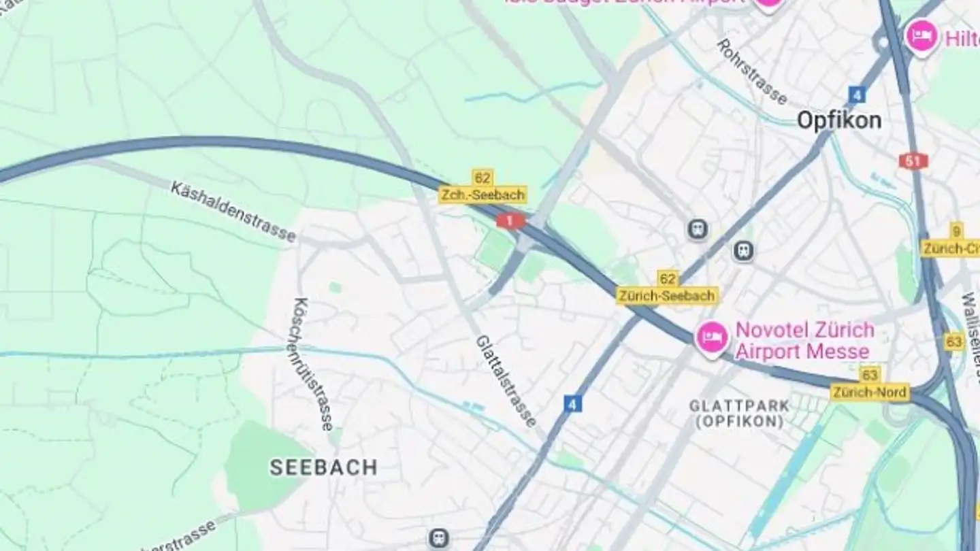The width and height of the screenshot is (980, 551).
Task: Click the right transit station icon below Opfikon
Action: pyautogui.click(x=743, y=251)
